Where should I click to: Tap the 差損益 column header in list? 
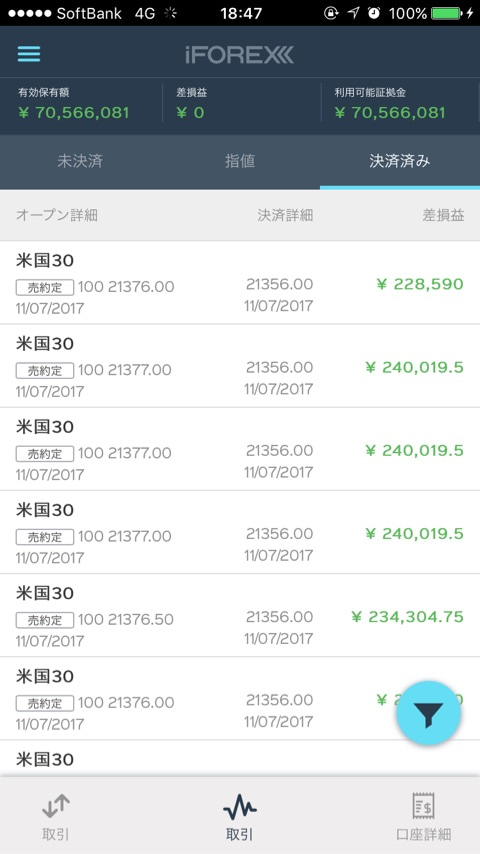coord(443,215)
